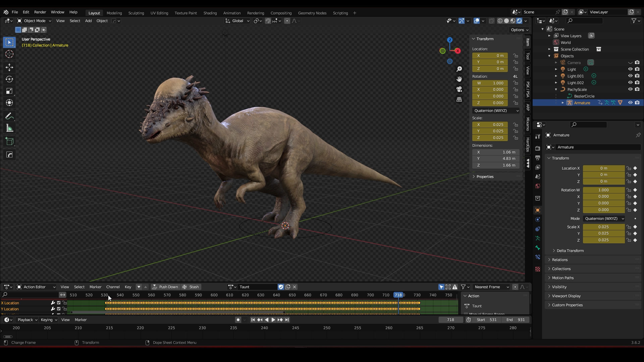Disable Camera in renders
Viewport: 644px width, 362px height.
[x=637, y=62]
